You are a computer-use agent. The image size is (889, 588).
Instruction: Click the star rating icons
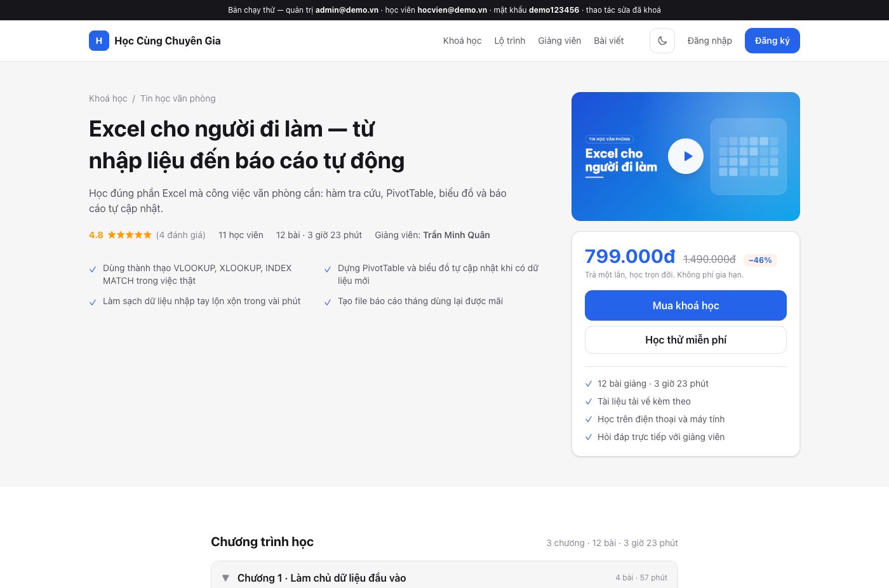tap(130, 235)
